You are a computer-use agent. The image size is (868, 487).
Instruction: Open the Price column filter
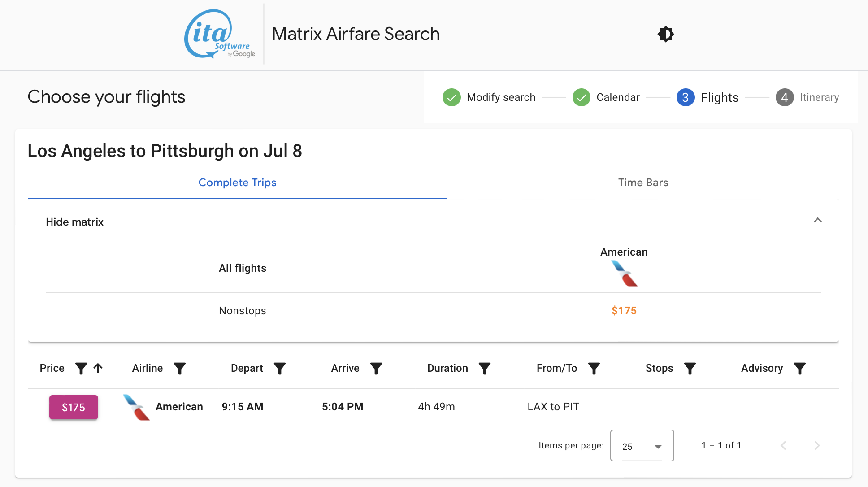(x=81, y=369)
